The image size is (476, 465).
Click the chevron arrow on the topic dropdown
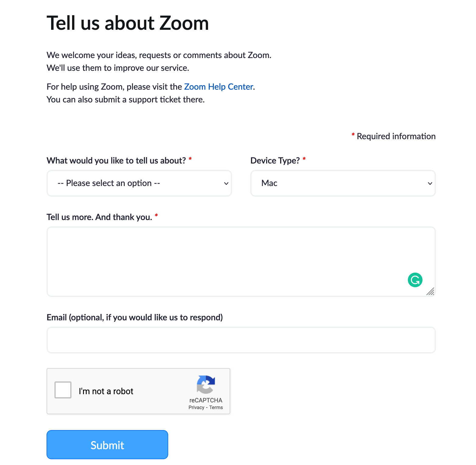pos(226,184)
